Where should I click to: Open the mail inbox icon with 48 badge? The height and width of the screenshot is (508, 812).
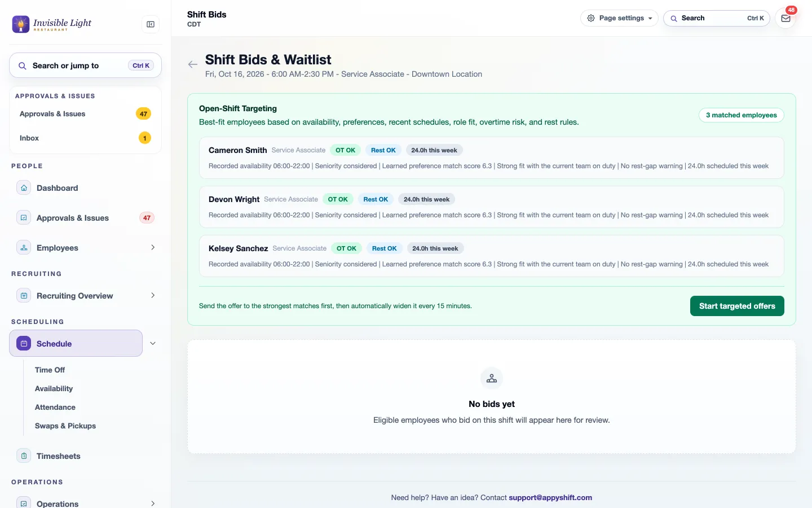pos(785,18)
